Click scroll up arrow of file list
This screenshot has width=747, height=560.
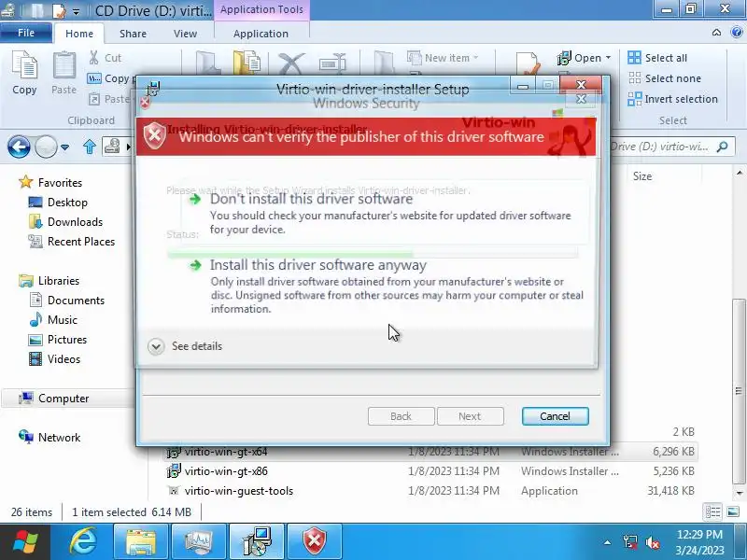740,173
